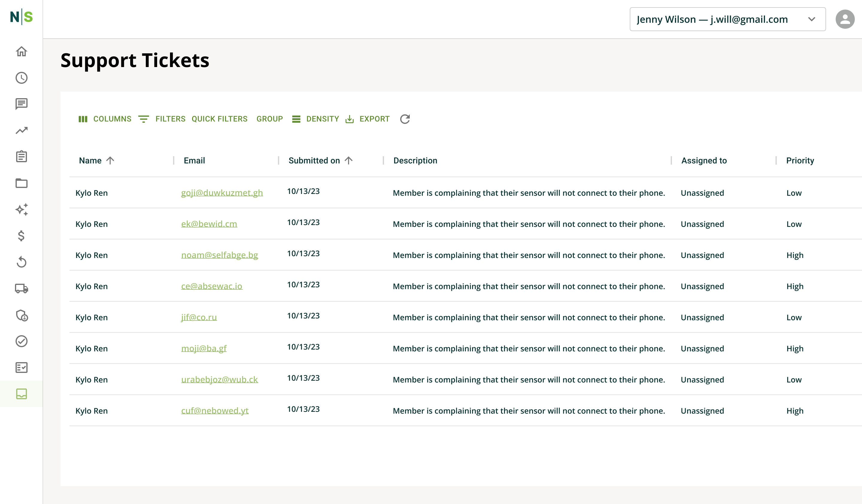
Task: Open the Home icon in sidebar
Action: (21, 51)
